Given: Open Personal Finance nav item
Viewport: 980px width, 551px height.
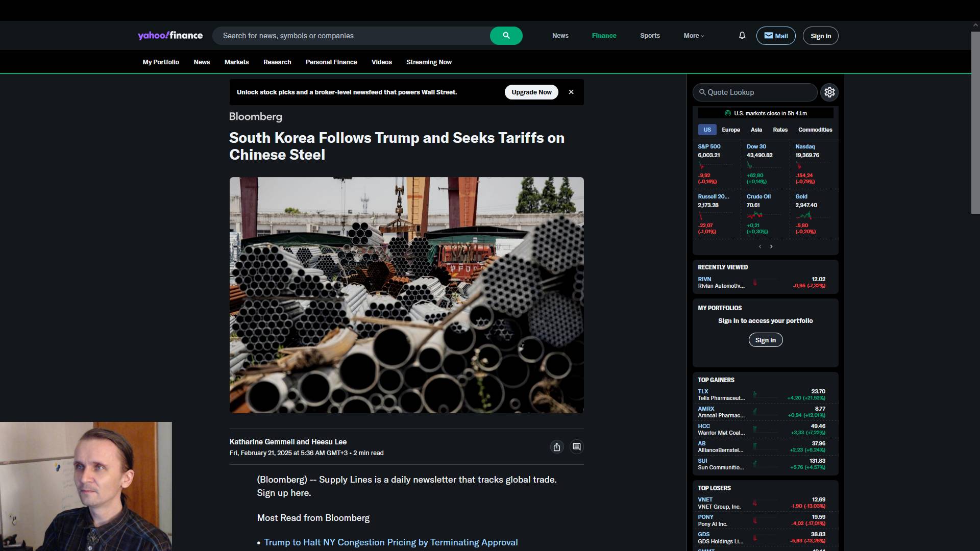Looking at the screenshot, I should [x=331, y=62].
